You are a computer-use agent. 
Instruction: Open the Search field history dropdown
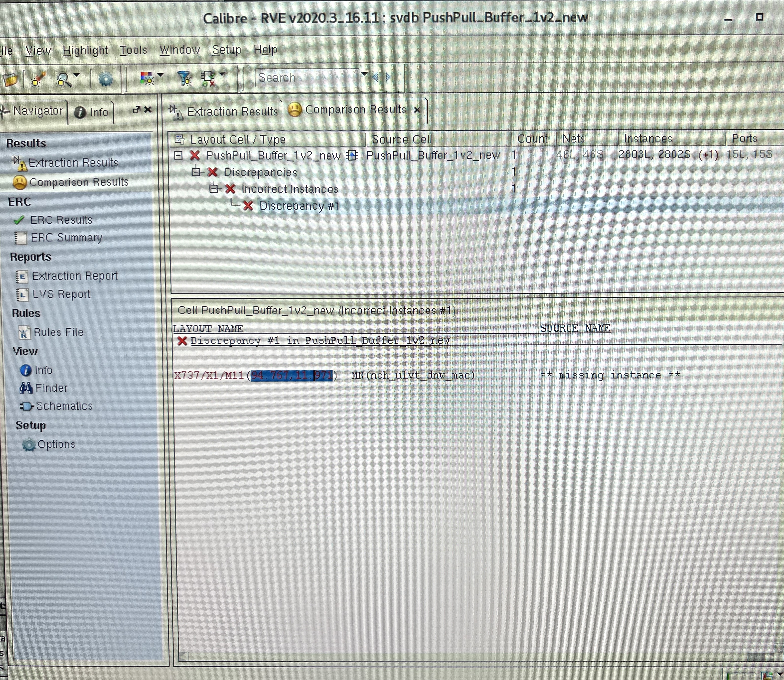pyautogui.click(x=364, y=74)
